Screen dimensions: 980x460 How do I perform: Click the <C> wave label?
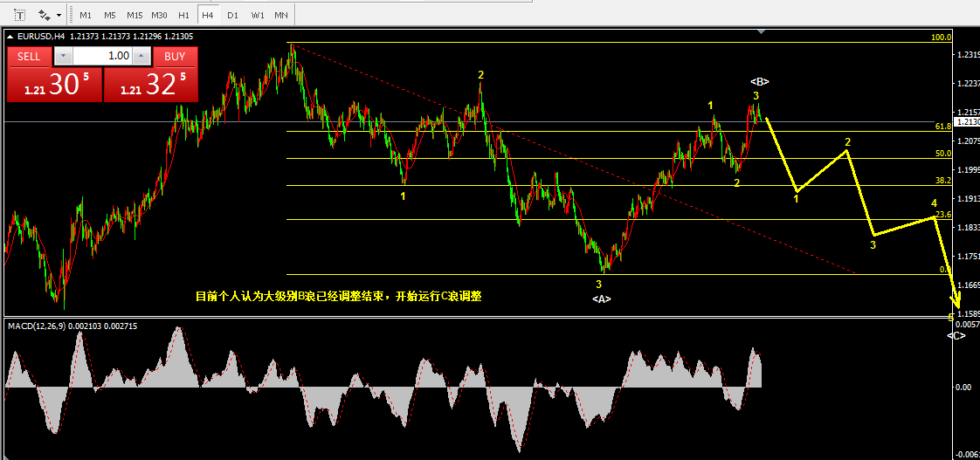coord(956,336)
